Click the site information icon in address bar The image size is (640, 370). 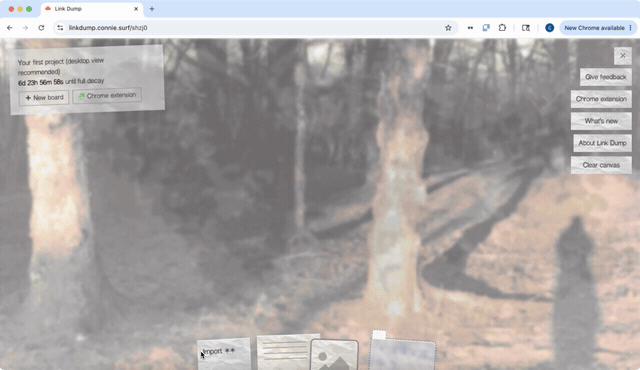[60, 28]
